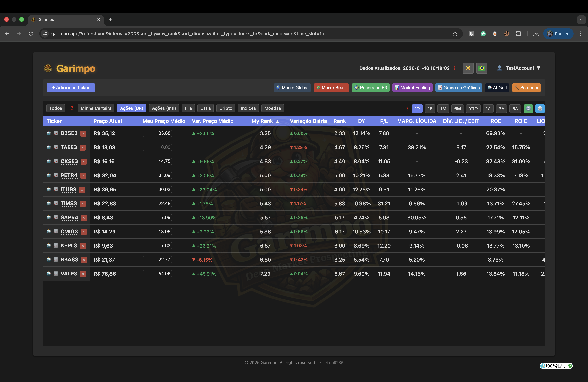Open the chart icon beside PETR4
This screenshot has width=588, height=382.
coord(56,175)
